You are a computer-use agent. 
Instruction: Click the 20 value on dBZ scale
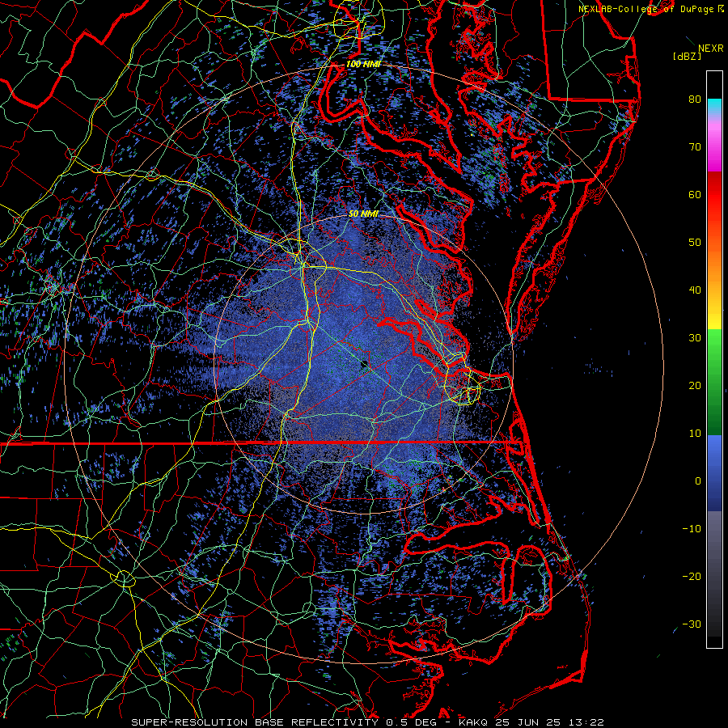pos(695,385)
